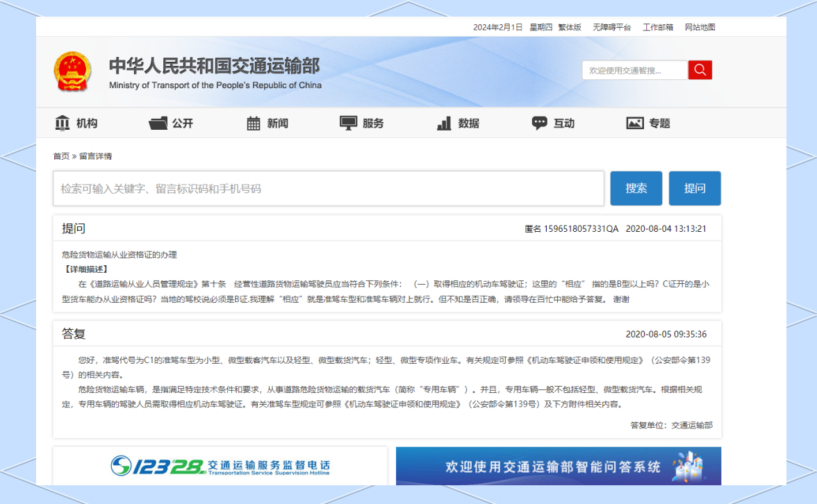This screenshot has height=504, width=817.
Task: Click the red search magnifier icon
Action: pos(700,70)
